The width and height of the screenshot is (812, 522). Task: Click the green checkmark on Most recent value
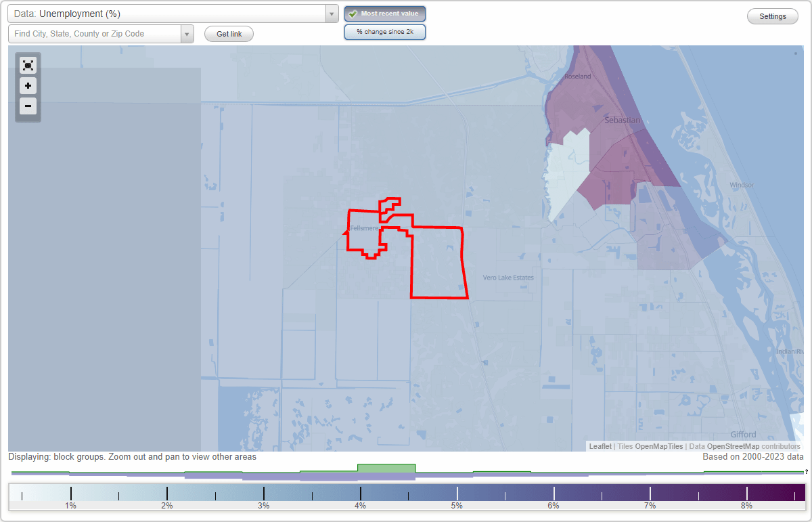pos(354,13)
